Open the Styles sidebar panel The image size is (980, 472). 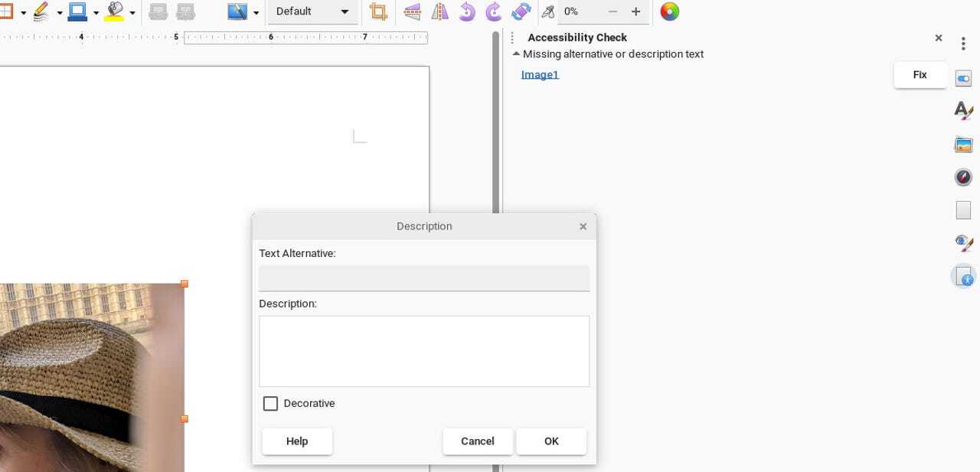pos(963,111)
